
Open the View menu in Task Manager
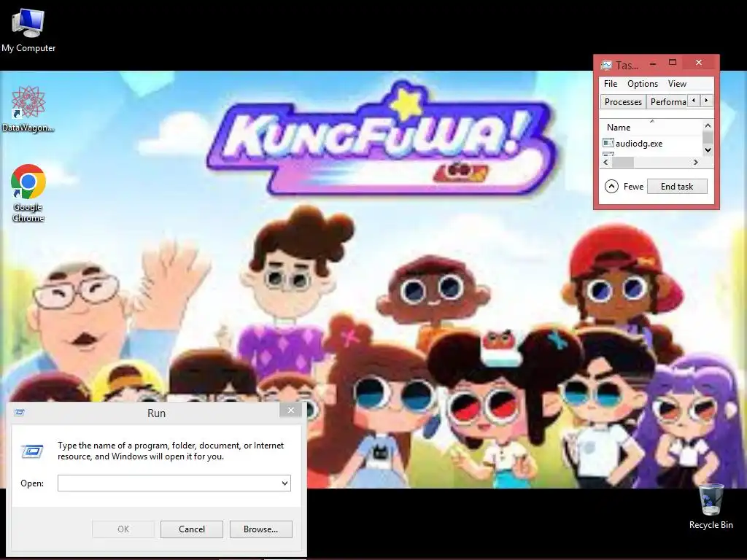pyautogui.click(x=677, y=84)
